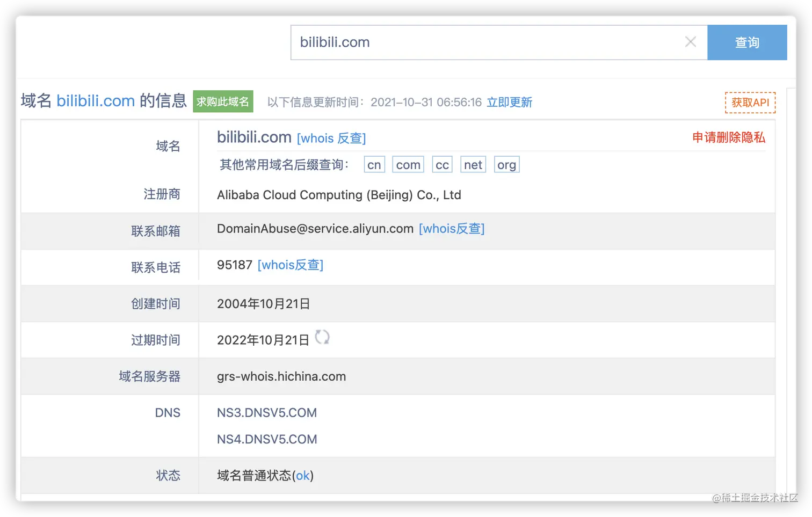Click the 状态 row label
The image size is (812, 517).
tap(168, 476)
